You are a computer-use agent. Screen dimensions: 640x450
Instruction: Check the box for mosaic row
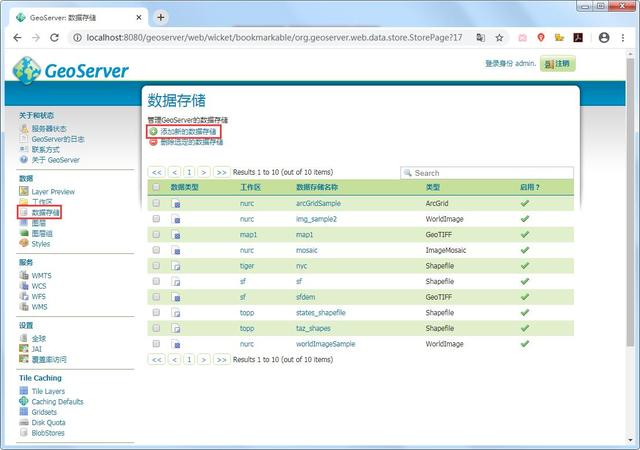pos(156,250)
